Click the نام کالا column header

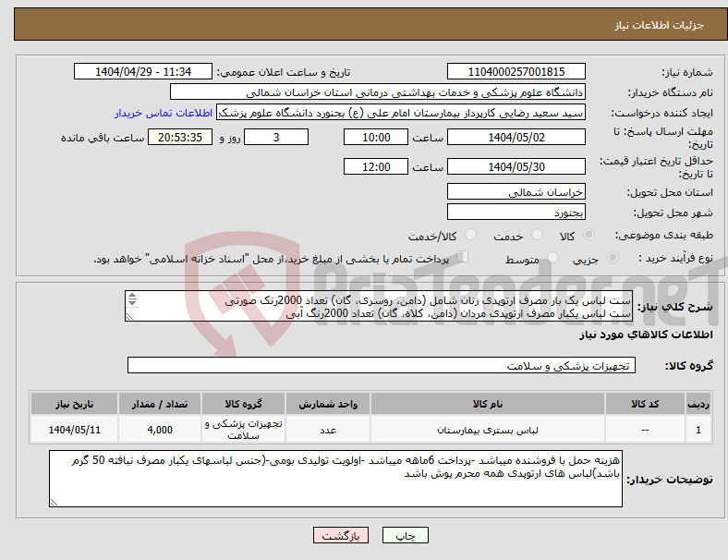(488, 404)
